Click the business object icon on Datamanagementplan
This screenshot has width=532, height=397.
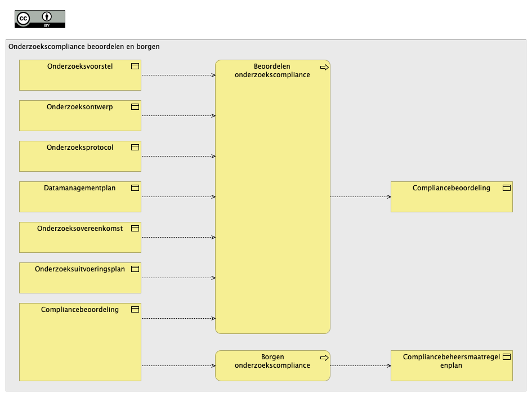(135, 188)
